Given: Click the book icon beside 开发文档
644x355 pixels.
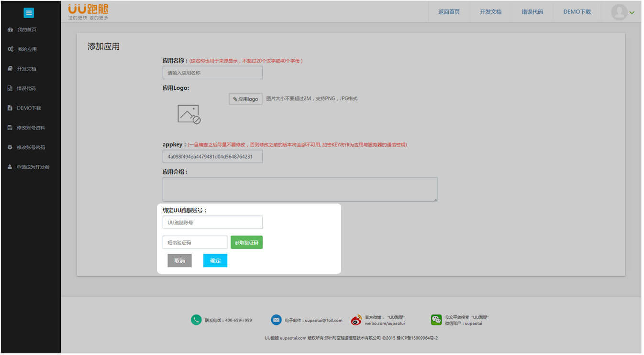Looking at the screenshot, I should pyautogui.click(x=10, y=69).
